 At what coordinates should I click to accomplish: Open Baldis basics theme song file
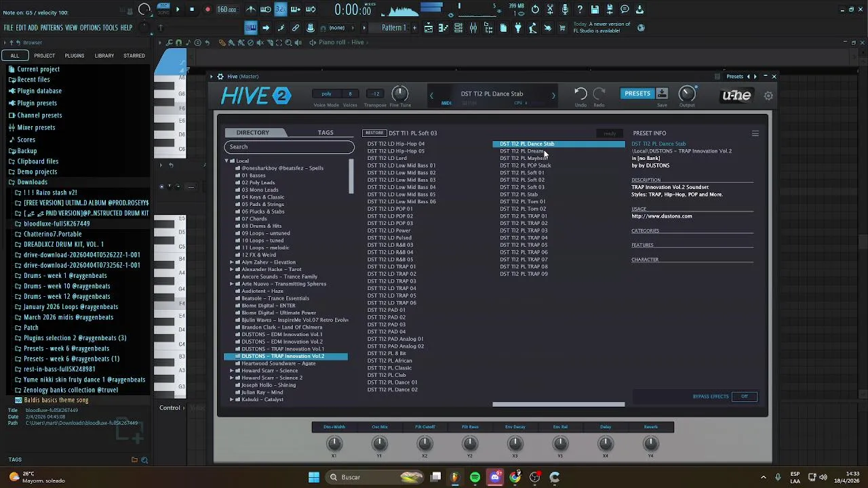tap(56, 400)
